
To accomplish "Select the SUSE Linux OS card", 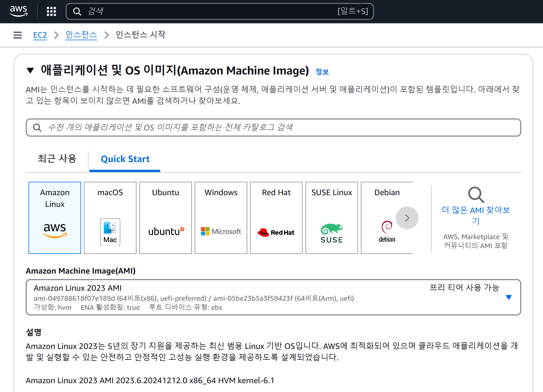I will [x=332, y=218].
